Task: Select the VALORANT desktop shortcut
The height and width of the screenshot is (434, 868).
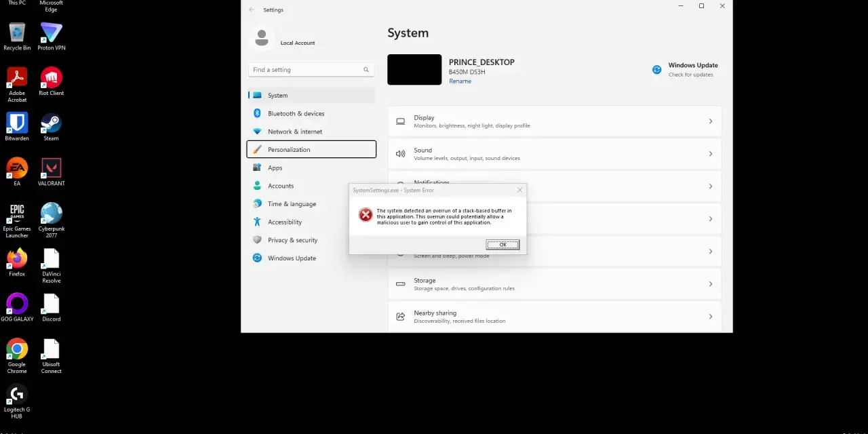Action: coord(52,172)
